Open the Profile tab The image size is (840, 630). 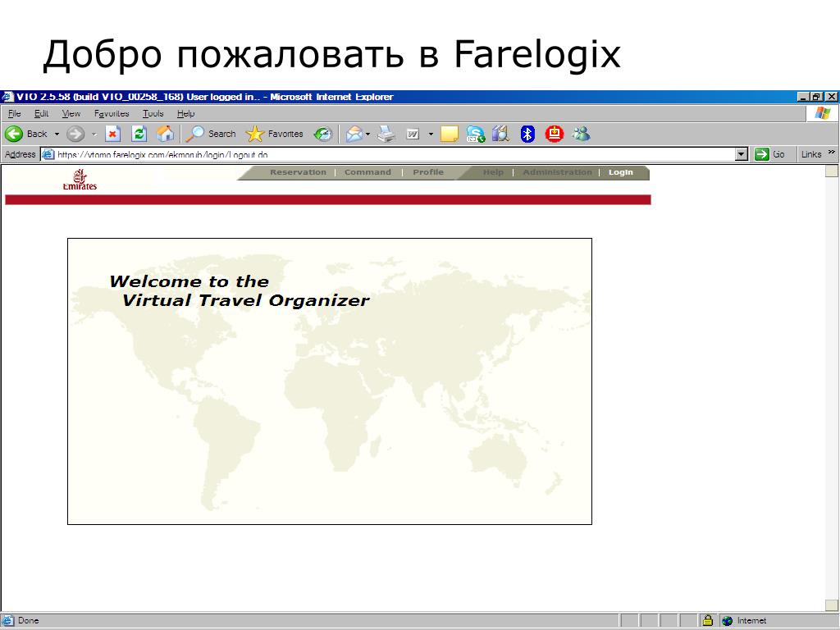(x=428, y=172)
